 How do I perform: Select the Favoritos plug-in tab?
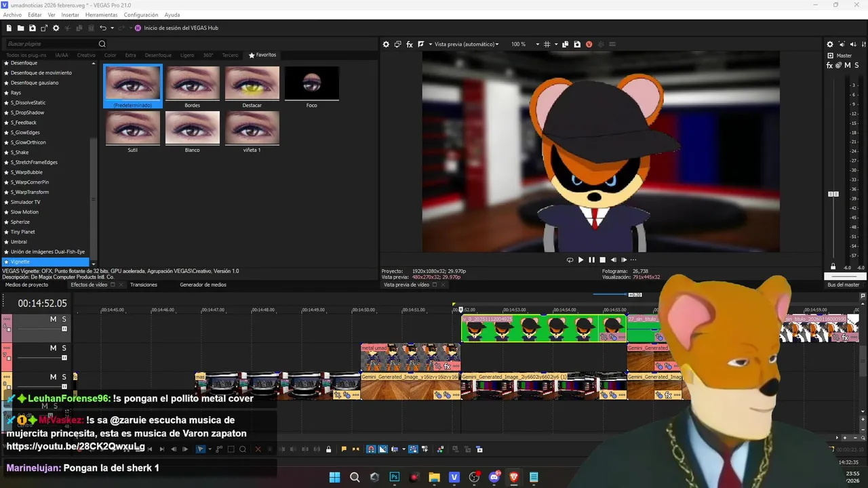[x=262, y=55]
